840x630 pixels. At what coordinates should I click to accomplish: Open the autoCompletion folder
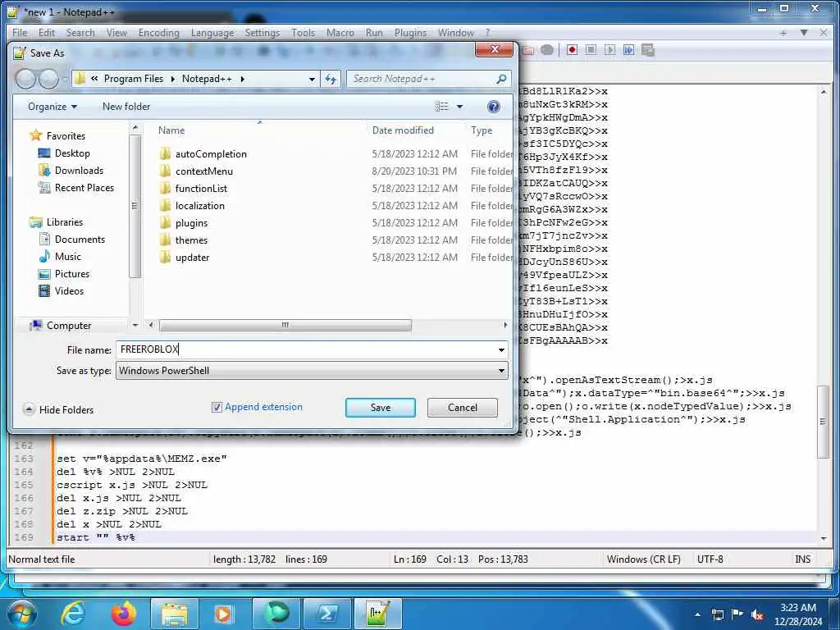pos(211,153)
